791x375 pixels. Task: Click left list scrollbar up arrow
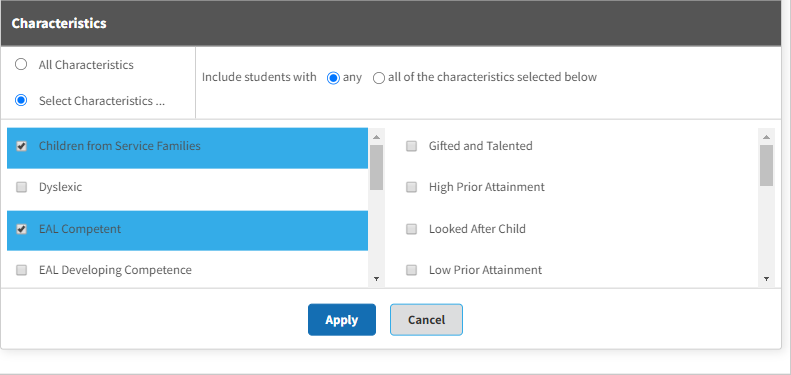coord(376,137)
